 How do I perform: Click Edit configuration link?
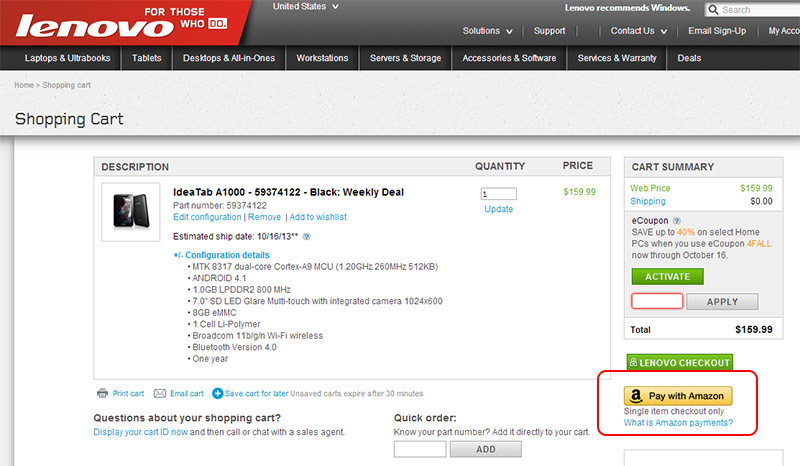[207, 217]
